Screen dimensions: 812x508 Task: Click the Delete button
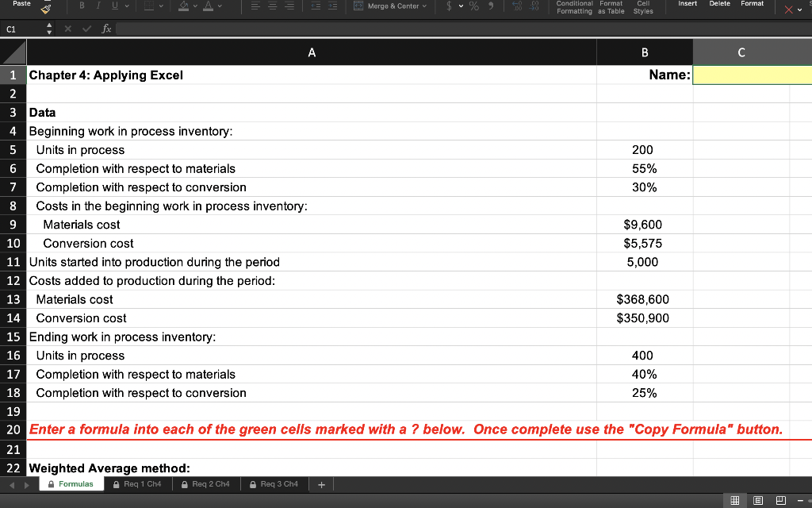pyautogui.click(x=719, y=4)
